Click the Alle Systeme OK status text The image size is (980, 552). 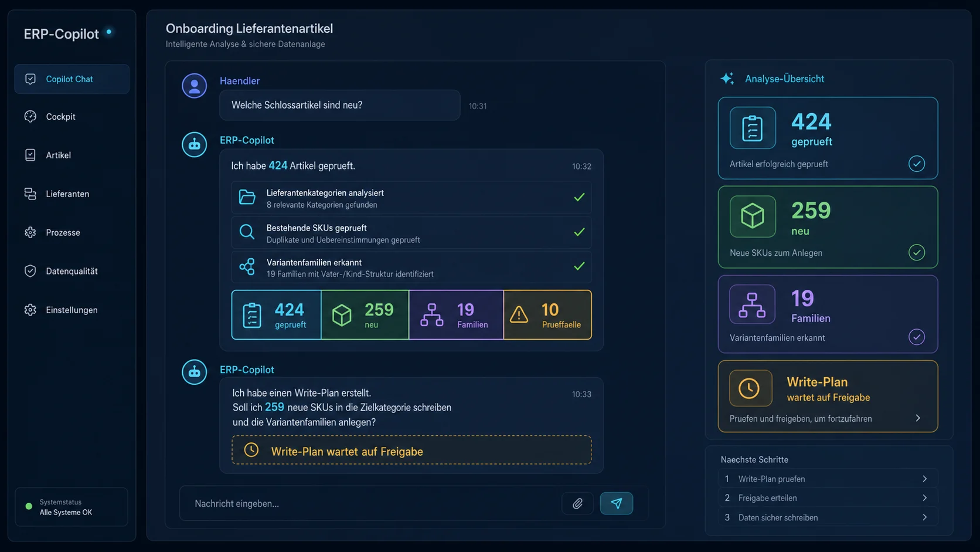pyautogui.click(x=66, y=513)
